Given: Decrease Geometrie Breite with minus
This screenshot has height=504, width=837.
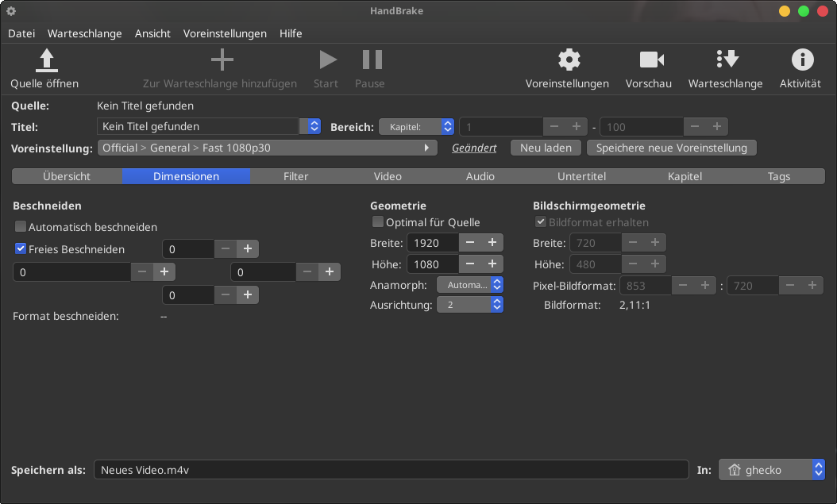Looking at the screenshot, I should click(x=470, y=243).
